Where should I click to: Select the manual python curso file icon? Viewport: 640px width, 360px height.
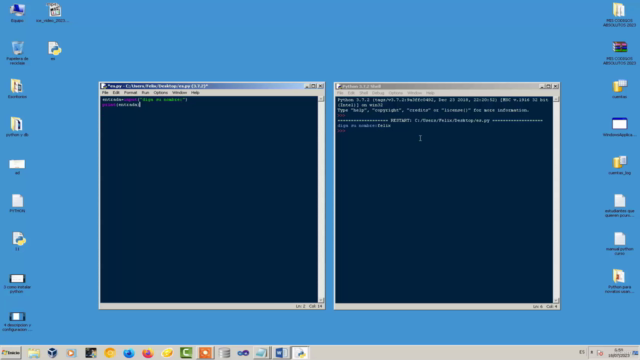click(x=620, y=244)
